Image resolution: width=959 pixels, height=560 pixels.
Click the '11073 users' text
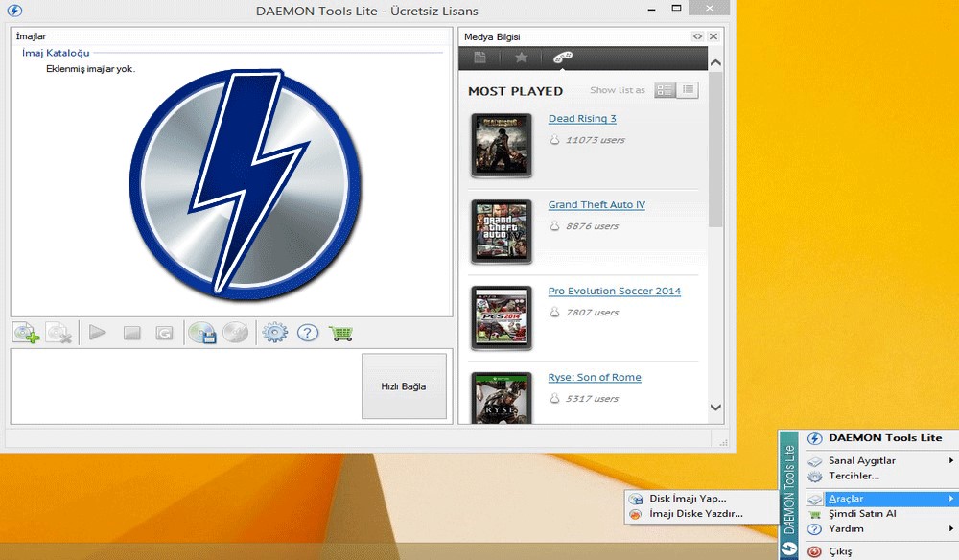point(596,140)
